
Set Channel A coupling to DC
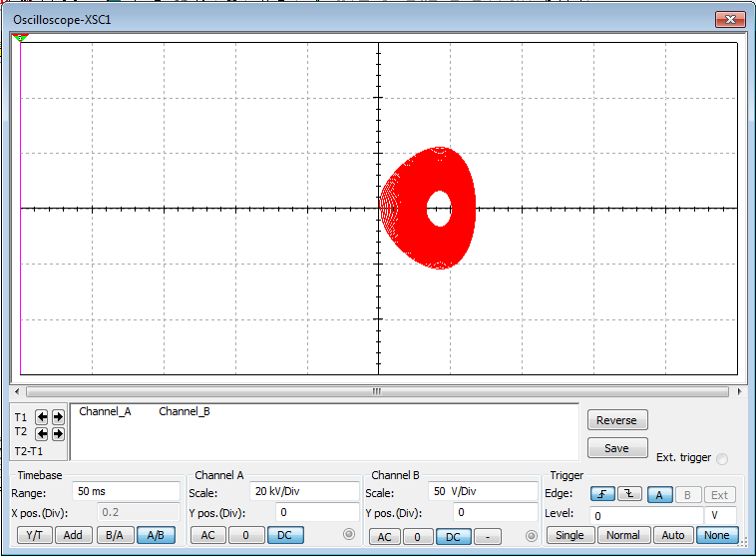(285, 535)
